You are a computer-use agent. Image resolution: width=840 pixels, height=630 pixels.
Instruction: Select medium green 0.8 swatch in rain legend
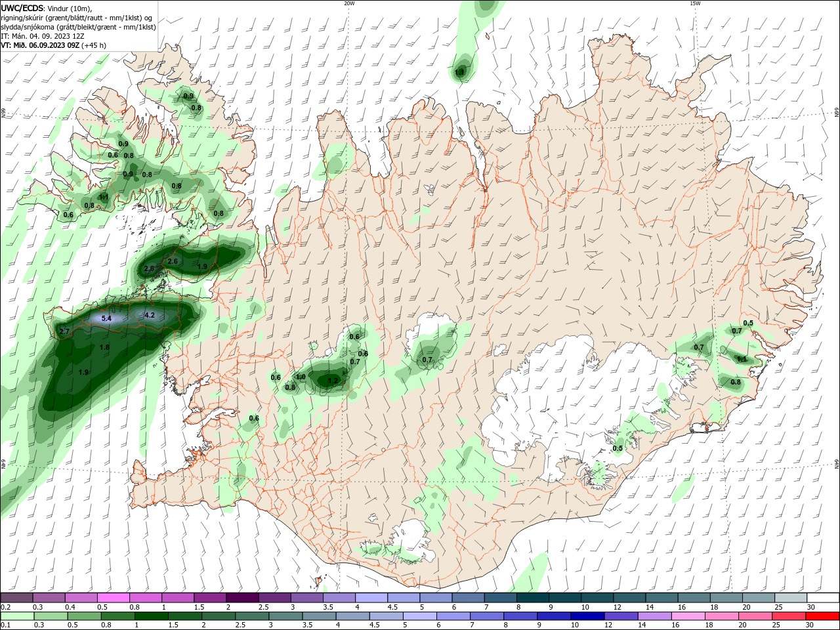tap(117, 616)
